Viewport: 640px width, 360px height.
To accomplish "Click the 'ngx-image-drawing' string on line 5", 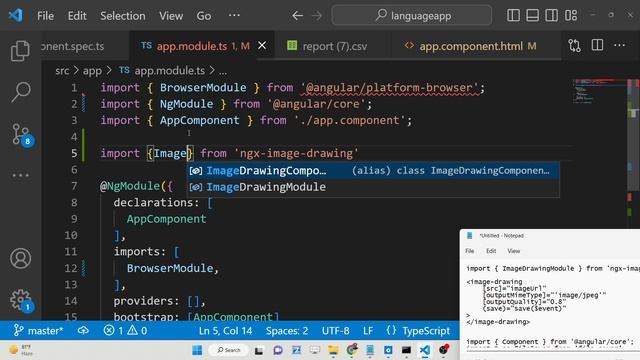I will [296, 153].
